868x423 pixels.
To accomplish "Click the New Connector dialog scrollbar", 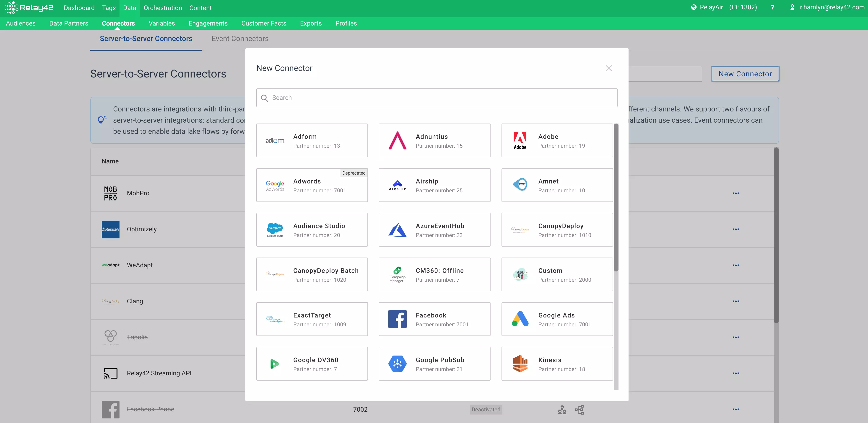I will click(x=616, y=197).
